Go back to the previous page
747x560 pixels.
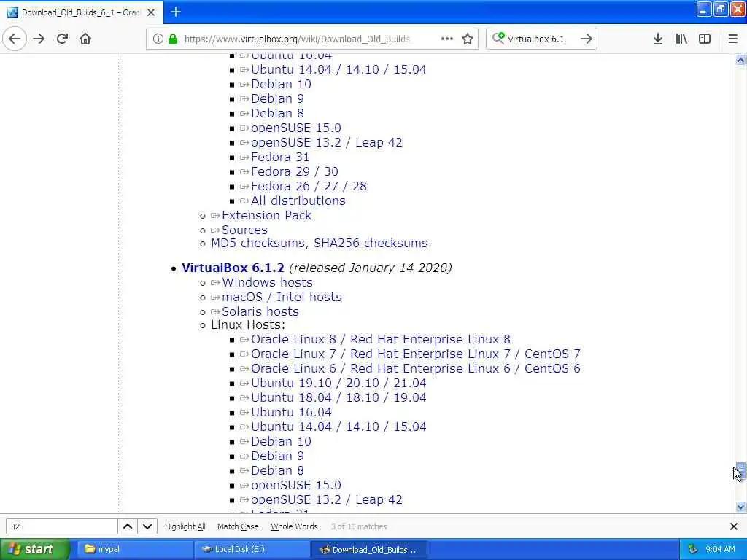tap(15, 39)
